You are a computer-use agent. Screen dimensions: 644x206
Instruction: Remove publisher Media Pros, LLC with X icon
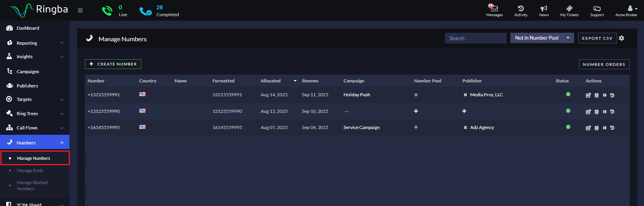tap(465, 95)
